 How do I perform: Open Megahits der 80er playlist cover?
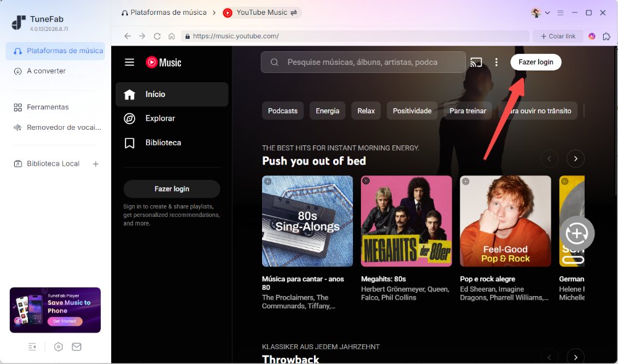(x=407, y=221)
